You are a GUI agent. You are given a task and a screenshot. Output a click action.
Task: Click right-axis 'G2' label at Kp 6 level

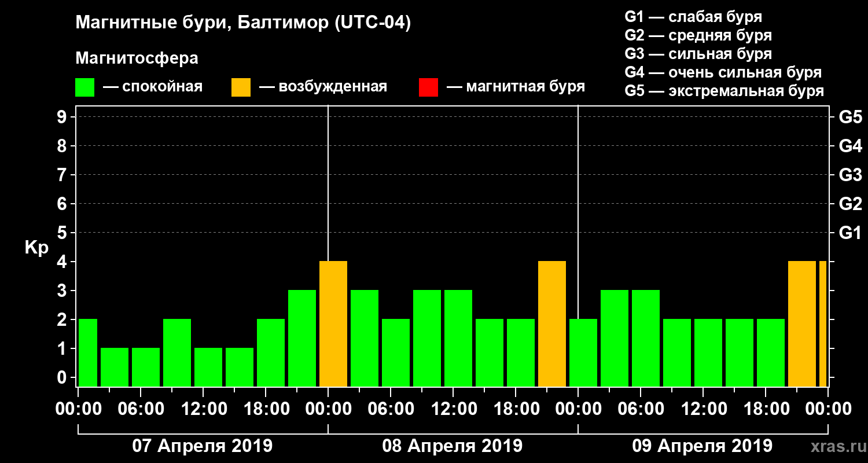[x=850, y=204]
